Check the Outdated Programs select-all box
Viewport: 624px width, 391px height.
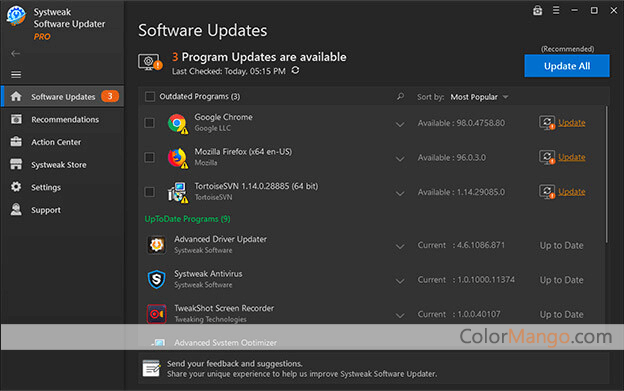[x=150, y=96]
